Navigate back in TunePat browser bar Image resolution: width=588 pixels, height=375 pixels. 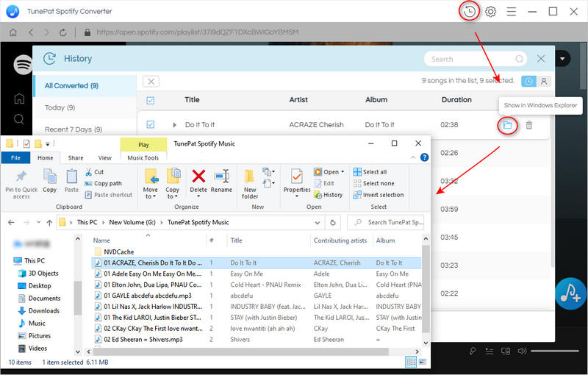(31, 32)
